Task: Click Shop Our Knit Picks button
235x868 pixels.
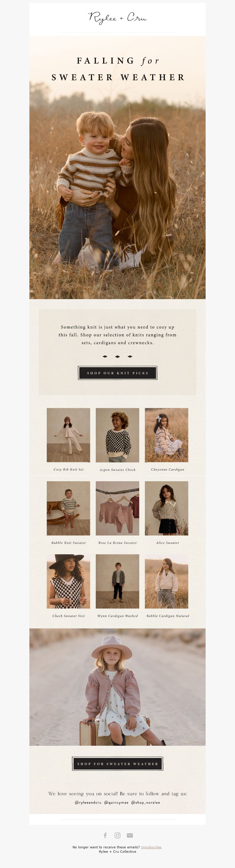Action: 117,373
